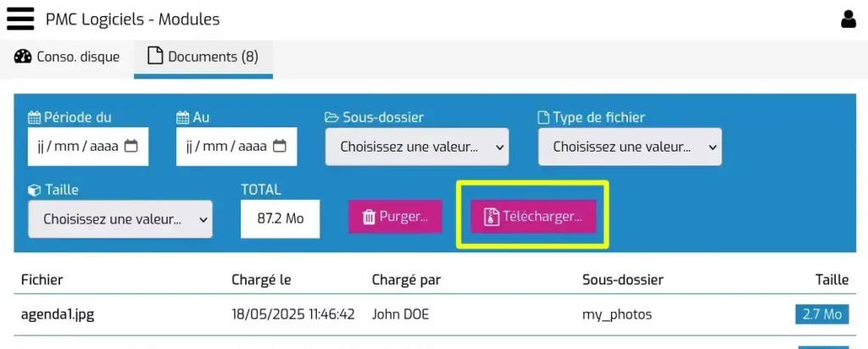Open the hamburger navigation menu
The width and height of the screenshot is (868, 349).
click(20, 19)
